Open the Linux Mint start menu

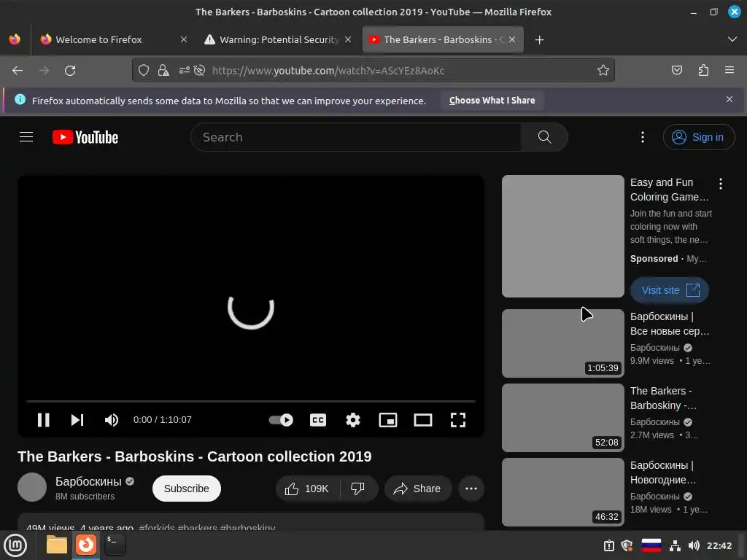pyautogui.click(x=15, y=545)
